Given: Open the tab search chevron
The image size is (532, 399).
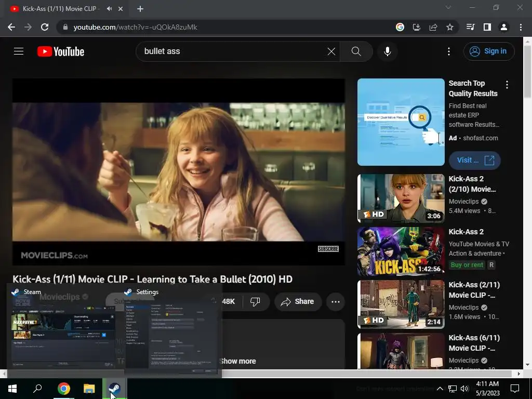Looking at the screenshot, I should point(448,7).
